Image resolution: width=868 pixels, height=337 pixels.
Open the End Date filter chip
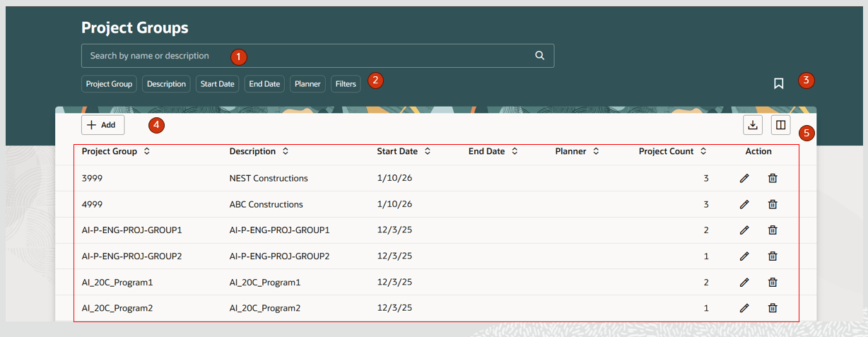(x=264, y=83)
